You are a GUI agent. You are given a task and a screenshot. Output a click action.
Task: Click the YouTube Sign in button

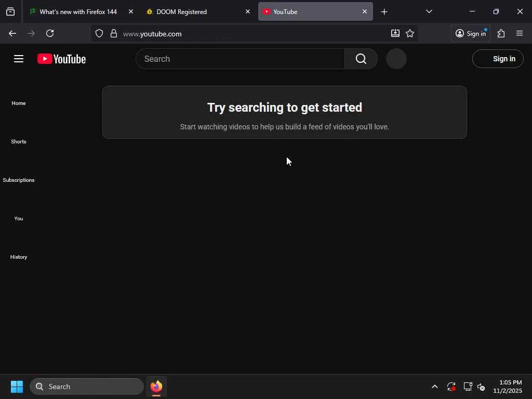[x=498, y=59]
